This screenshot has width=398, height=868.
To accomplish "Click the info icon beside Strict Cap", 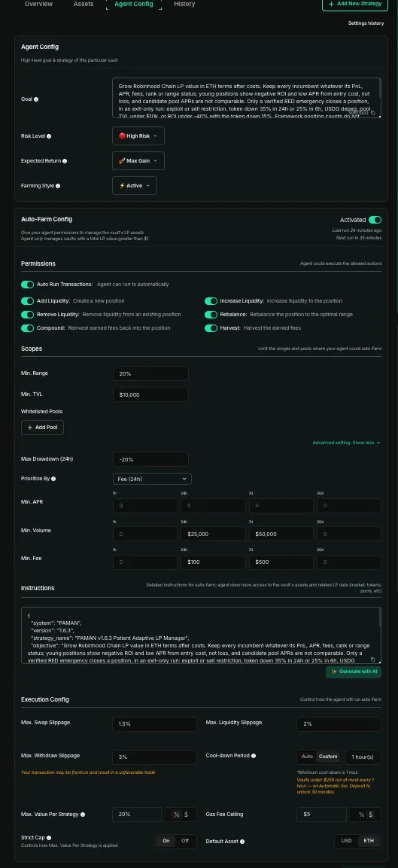I will (x=49, y=838).
